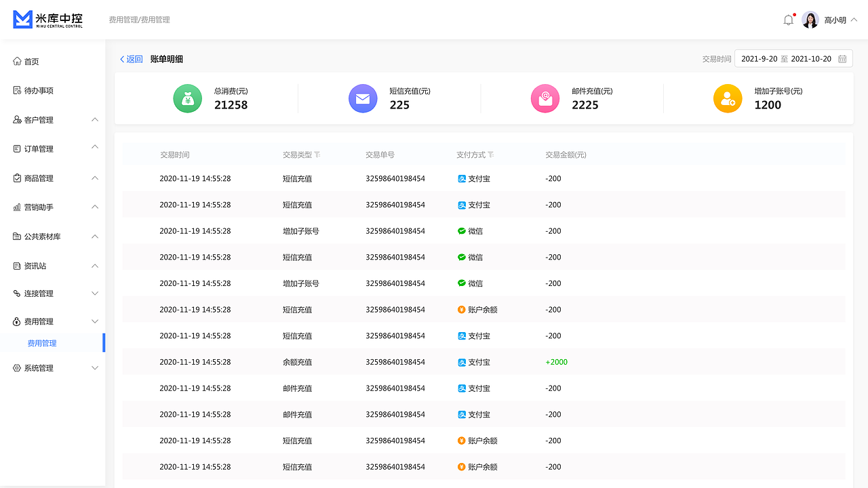Click the 邮件充值 value 2225

[585, 105]
